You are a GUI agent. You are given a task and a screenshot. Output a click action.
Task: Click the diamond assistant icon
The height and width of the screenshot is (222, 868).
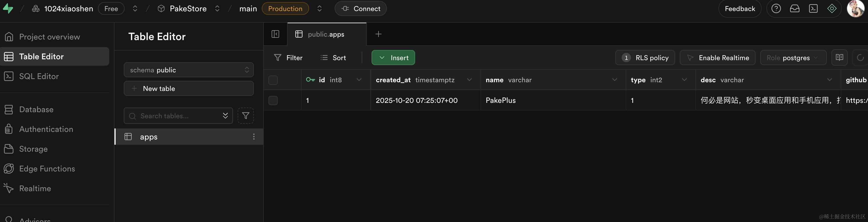click(832, 8)
